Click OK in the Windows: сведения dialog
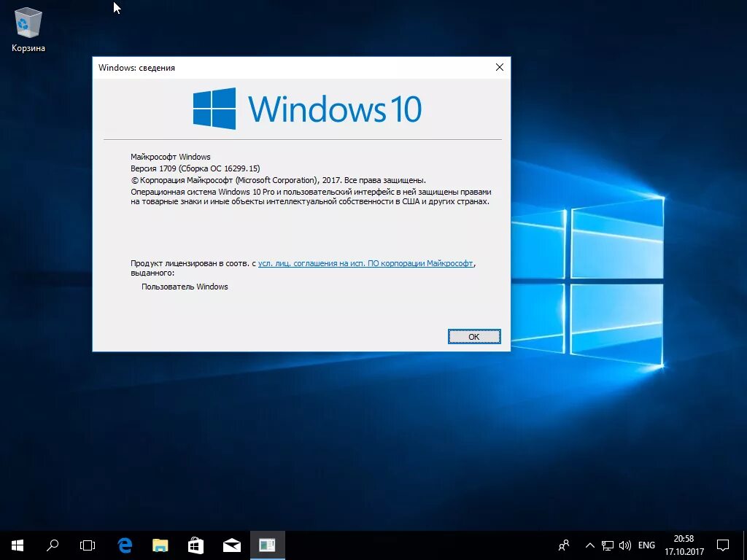The width and height of the screenshot is (747, 560). click(474, 337)
